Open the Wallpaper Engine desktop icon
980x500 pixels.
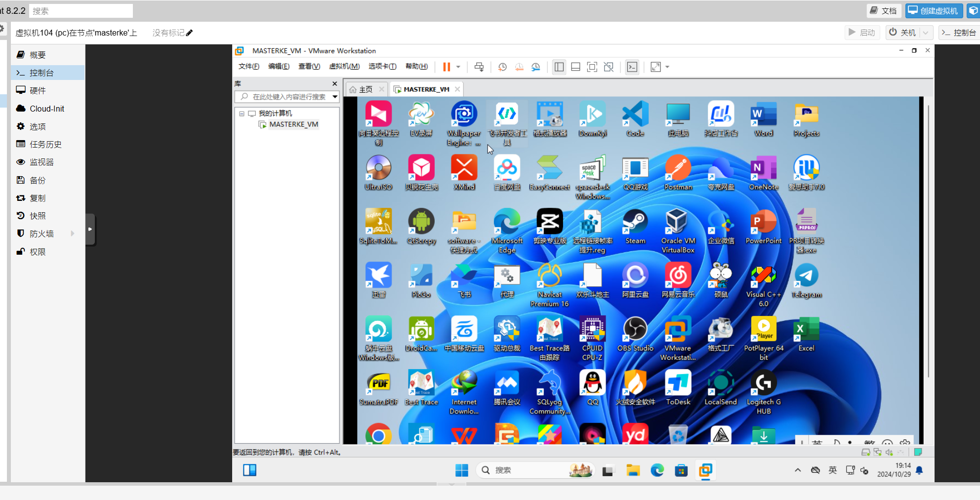click(x=464, y=123)
